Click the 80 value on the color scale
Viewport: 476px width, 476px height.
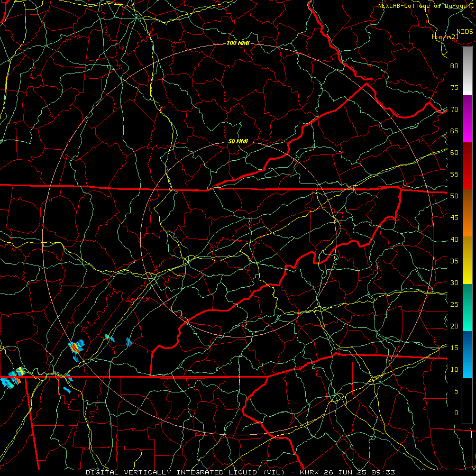click(454, 66)
